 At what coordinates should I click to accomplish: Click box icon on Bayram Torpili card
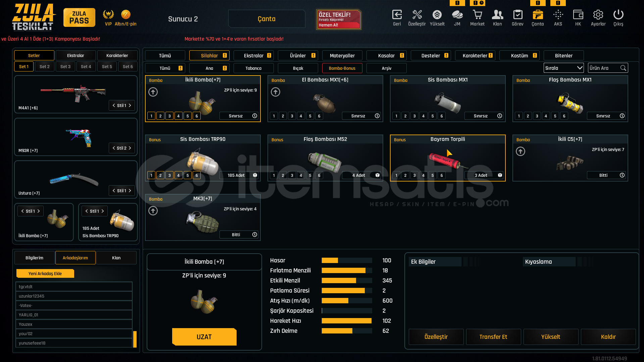(500, 175)
